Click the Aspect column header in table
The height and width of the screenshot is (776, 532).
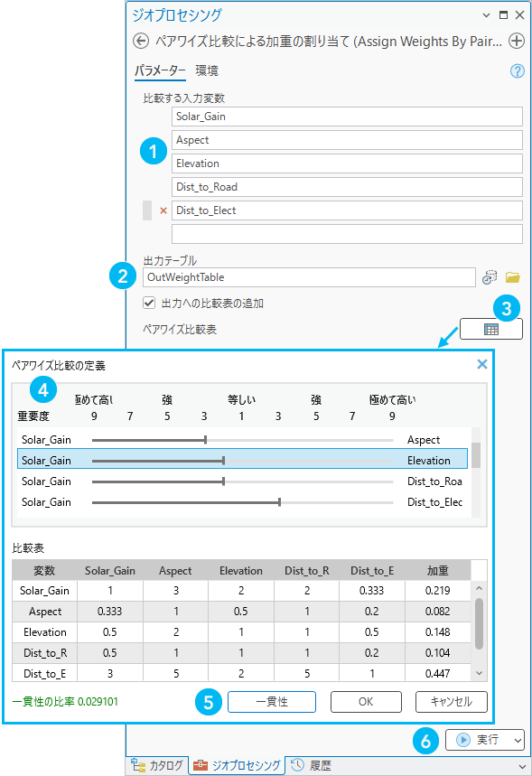click(175, 571)
